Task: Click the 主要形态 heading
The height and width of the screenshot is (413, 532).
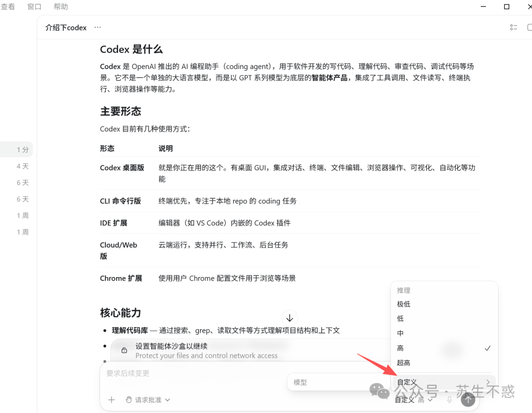Action: [121, 111]
